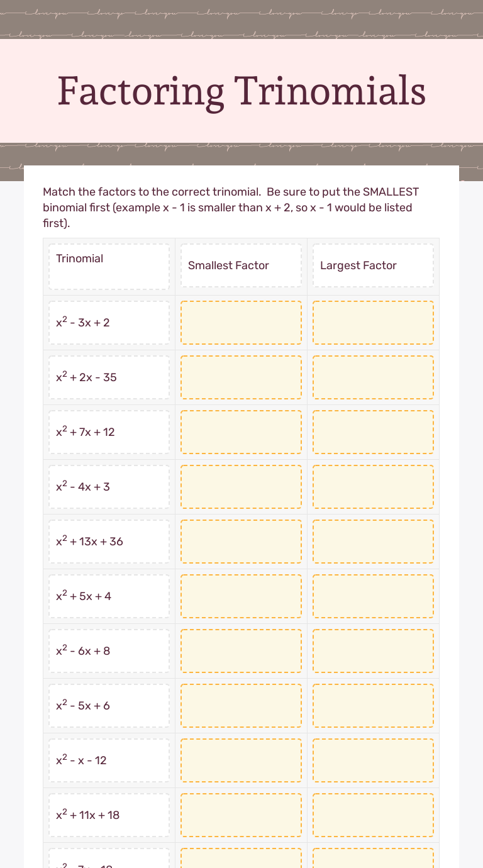Click the Smallest Factor box for x² - 5x + 6
This screenshot has height=868, width=483.
click(x=241, y=706)
